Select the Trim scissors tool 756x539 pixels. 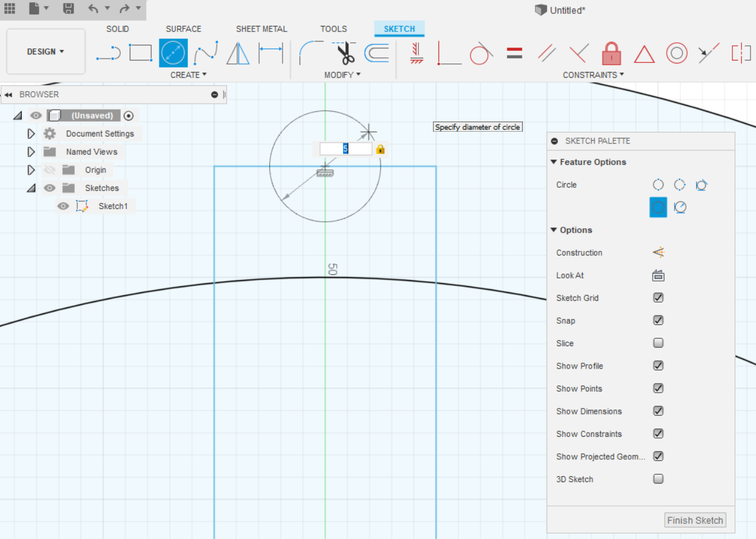tap(345, 53)
